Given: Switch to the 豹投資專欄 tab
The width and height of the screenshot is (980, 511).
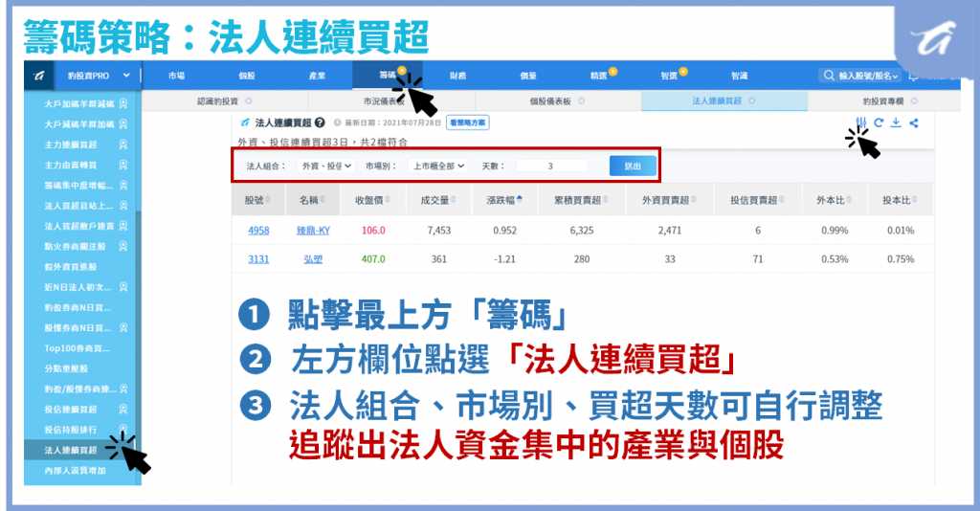Looking at the screenshot, I should click(x=883, y=101).
